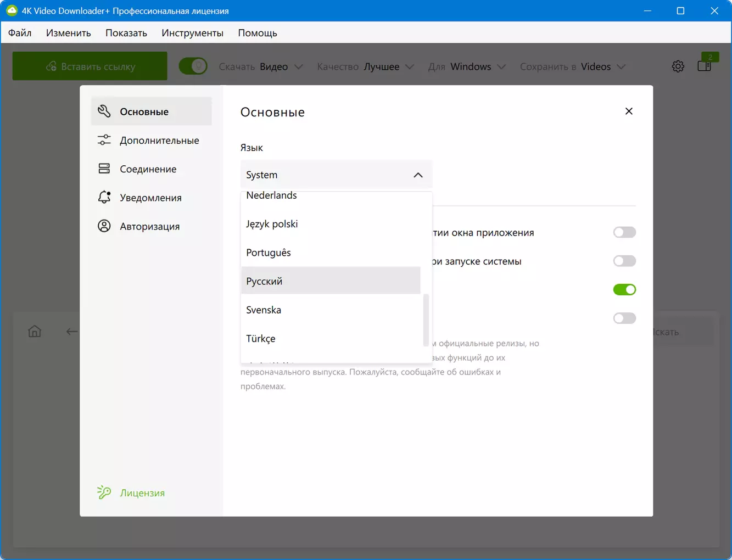Open the Инструменты menu
Viewport: 732px width, 560px height.
point(192,33)
